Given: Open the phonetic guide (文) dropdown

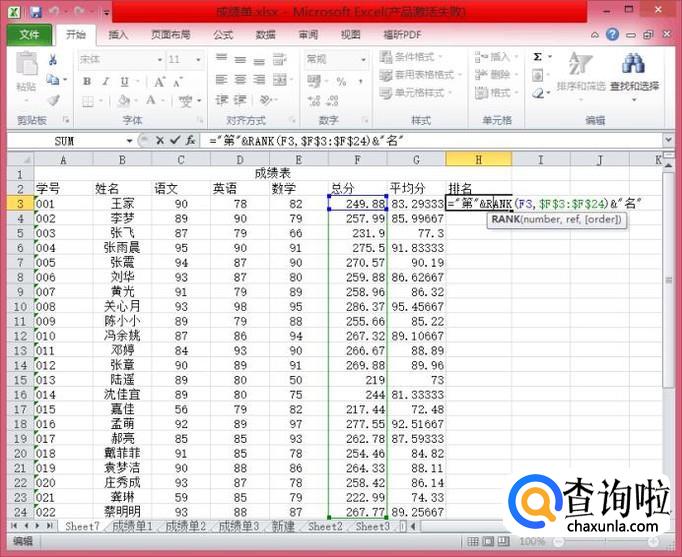Looking at the screenshot, I should coord(199,101).
